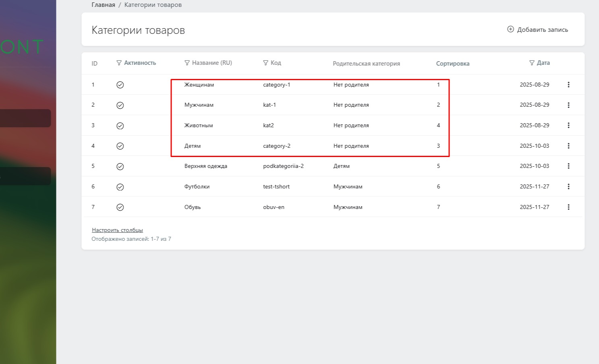Screen dimensions: 599x364
Task: Sort by Сортировка column header
Action: click(x=452, y=64)
